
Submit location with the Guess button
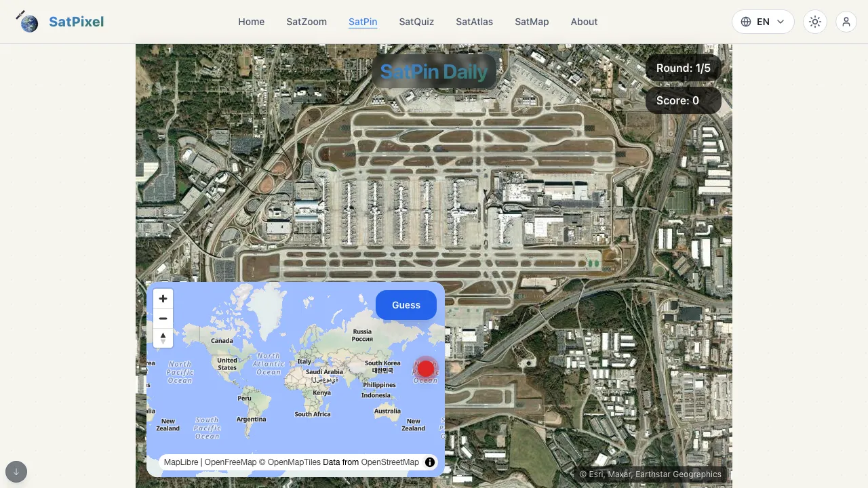click(x=406, y=305)
